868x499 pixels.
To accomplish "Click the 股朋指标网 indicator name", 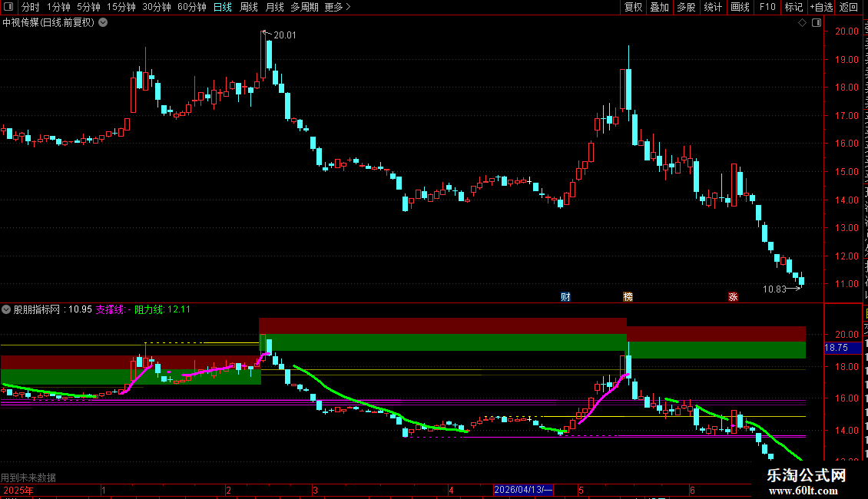I will tap(37, 309).
